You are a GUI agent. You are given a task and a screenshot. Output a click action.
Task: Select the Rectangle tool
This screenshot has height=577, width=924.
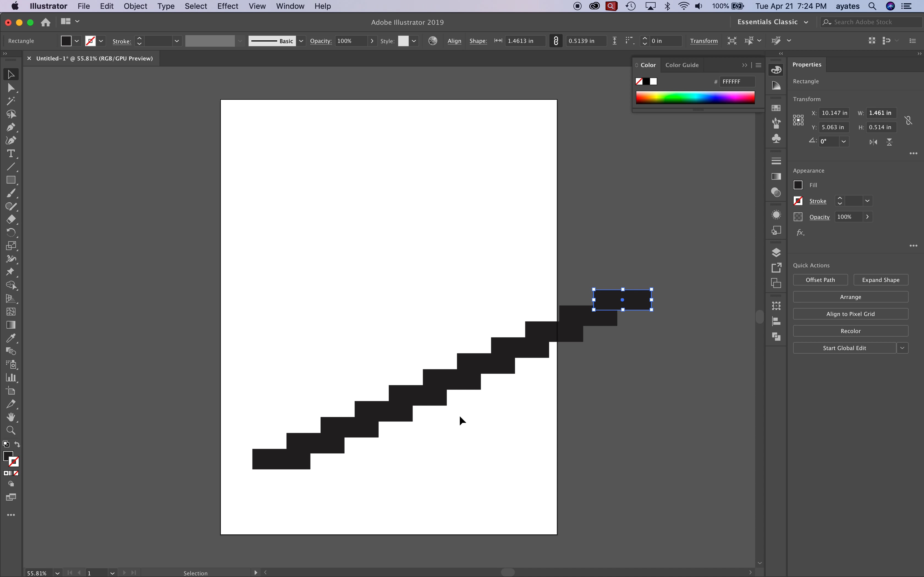pos(11,180)
